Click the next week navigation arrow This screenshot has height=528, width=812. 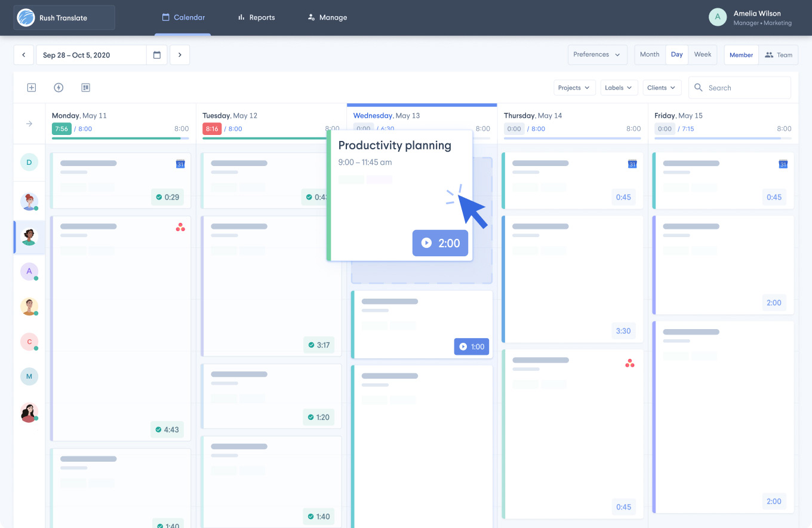[179, 54]
